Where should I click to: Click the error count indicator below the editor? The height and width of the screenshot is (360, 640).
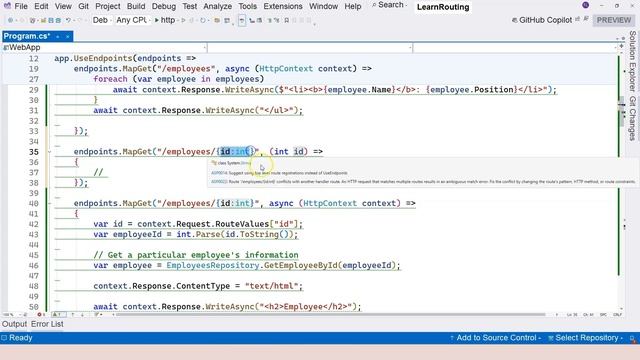pyautogui.click(x=40, y=315)
